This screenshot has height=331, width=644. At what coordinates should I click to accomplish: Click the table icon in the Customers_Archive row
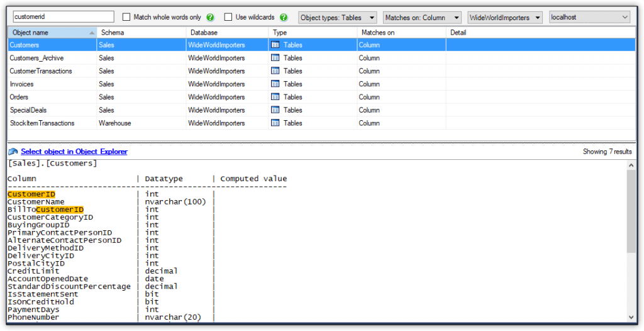(x=275, y=58)
